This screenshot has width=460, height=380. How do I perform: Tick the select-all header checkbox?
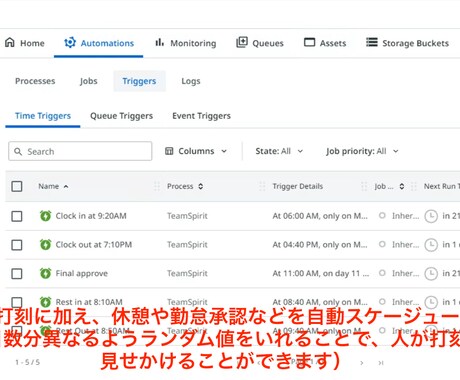click(x=17, y=186)
